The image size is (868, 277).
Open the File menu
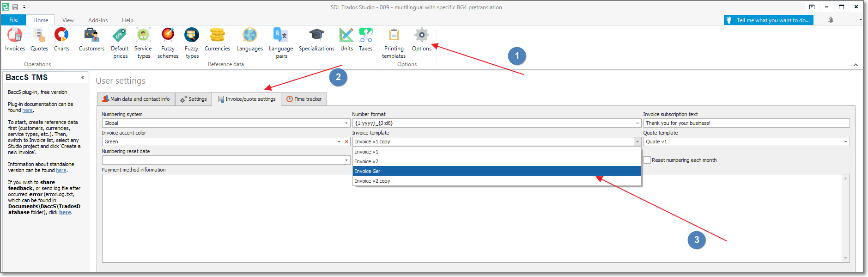(13, 20)
